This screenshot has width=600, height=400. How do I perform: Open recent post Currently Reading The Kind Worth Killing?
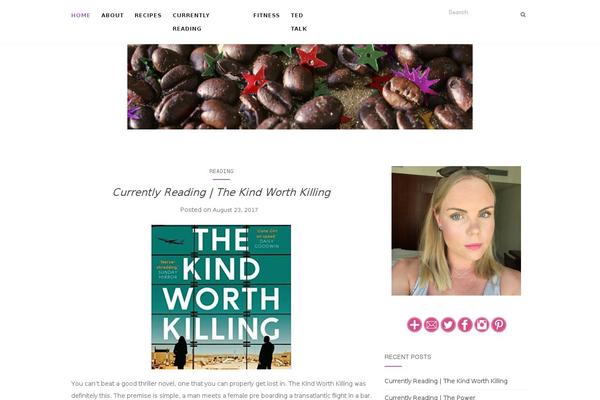point(446,381)
